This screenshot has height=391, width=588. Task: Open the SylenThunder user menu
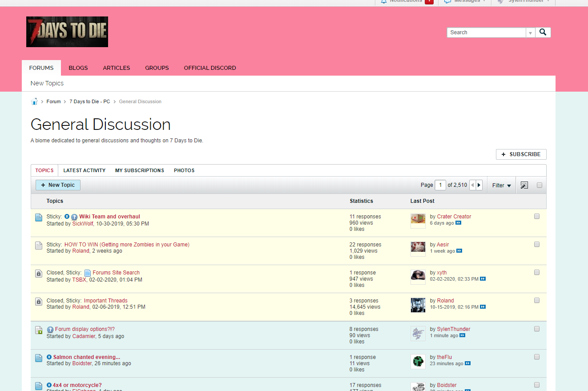[x=524, y=1]
